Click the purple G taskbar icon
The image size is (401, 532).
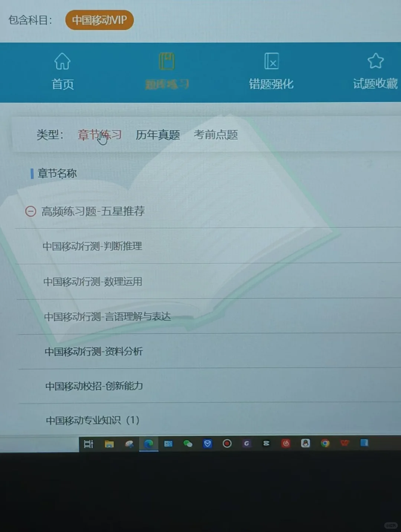pos(247,443)
